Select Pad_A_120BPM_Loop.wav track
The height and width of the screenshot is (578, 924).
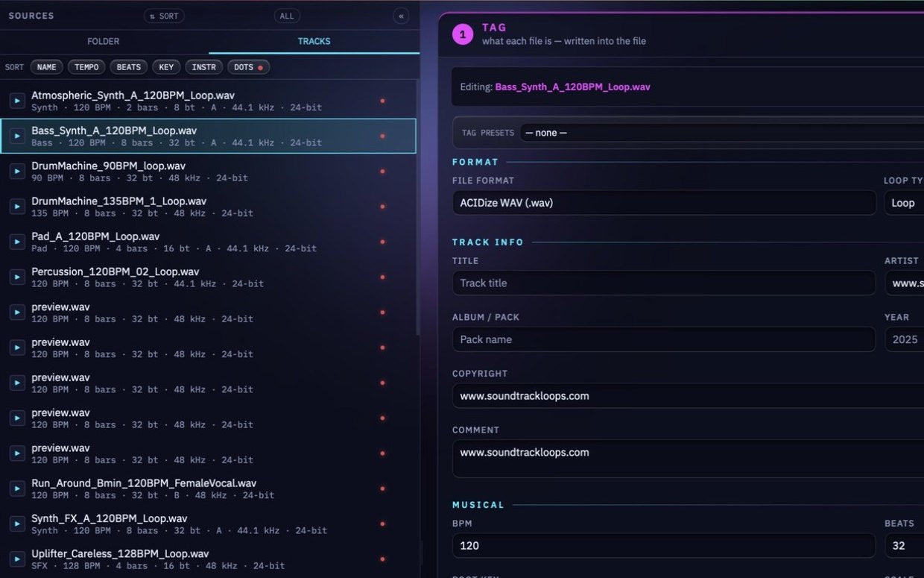click(208, 242)
